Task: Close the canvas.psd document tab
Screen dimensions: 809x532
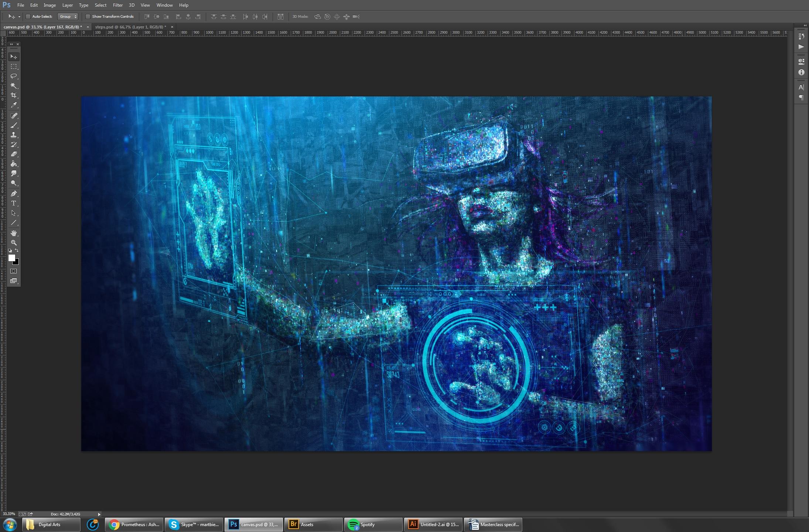Action: pos(88,27)
